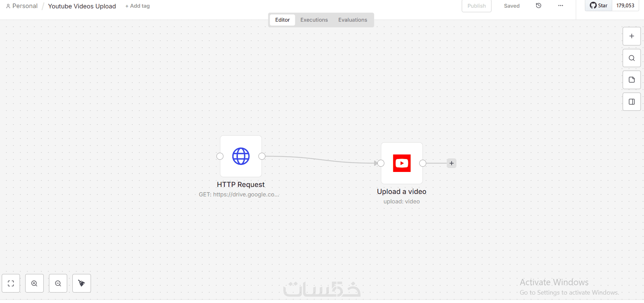Tidy up workflow with the cleanup icon

coord(82,283)
